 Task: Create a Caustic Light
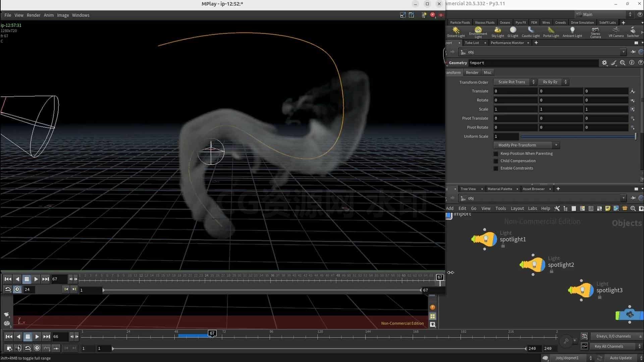(531, 32)
